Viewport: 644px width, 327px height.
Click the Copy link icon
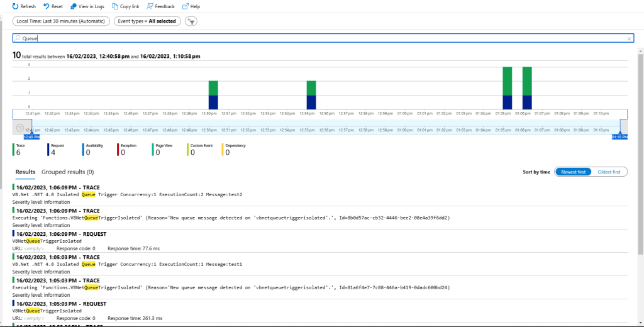point(114,6)
